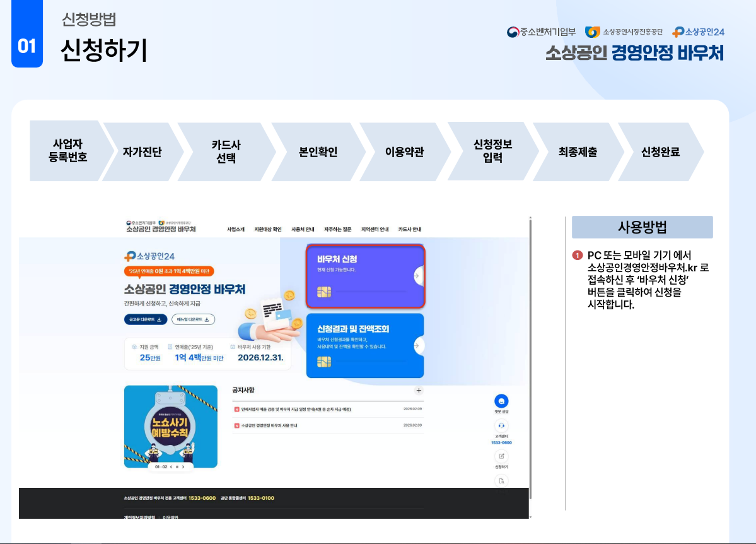The width and height of the screenshot is (756, 544).
Task: Click the chip icon on the 신청결과 및 잔액조회 card
Action: [x=324, y=362]
